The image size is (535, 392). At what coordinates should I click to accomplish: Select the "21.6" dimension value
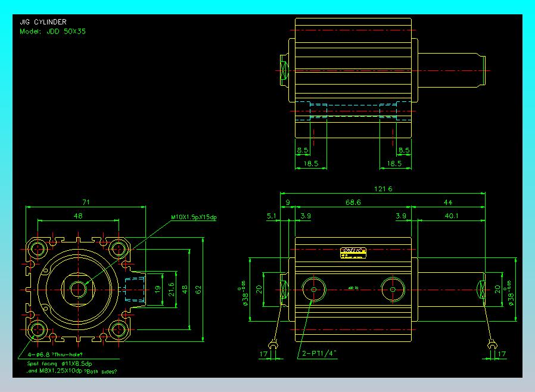(171, 290)
